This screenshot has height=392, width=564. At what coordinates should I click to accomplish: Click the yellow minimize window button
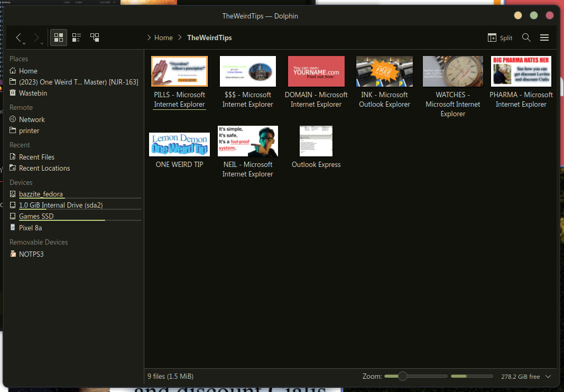(518, 15)
